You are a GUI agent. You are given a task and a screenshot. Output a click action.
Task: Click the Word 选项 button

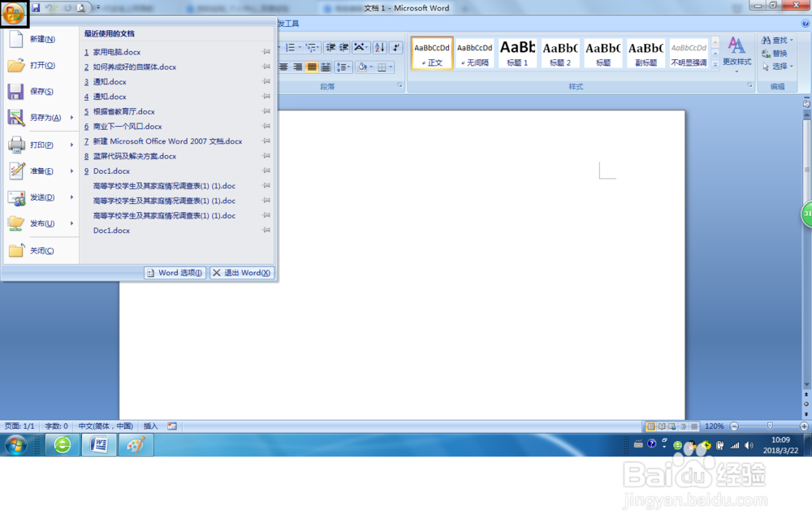coord(175,273)
